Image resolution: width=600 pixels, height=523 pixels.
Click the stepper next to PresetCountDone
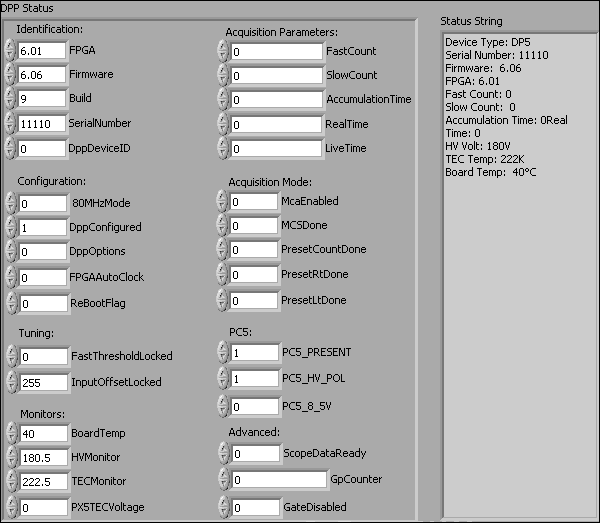222,250
